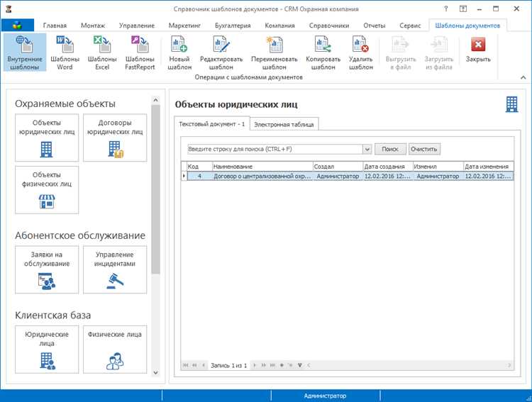Open Маркетинг ribbon tab

click(x=184, y=26)
